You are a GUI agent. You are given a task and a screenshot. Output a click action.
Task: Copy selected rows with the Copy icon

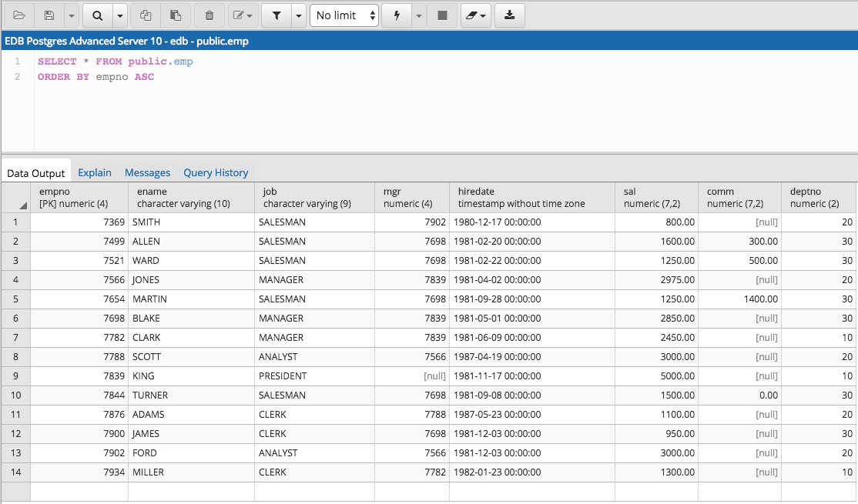[145, 15]
